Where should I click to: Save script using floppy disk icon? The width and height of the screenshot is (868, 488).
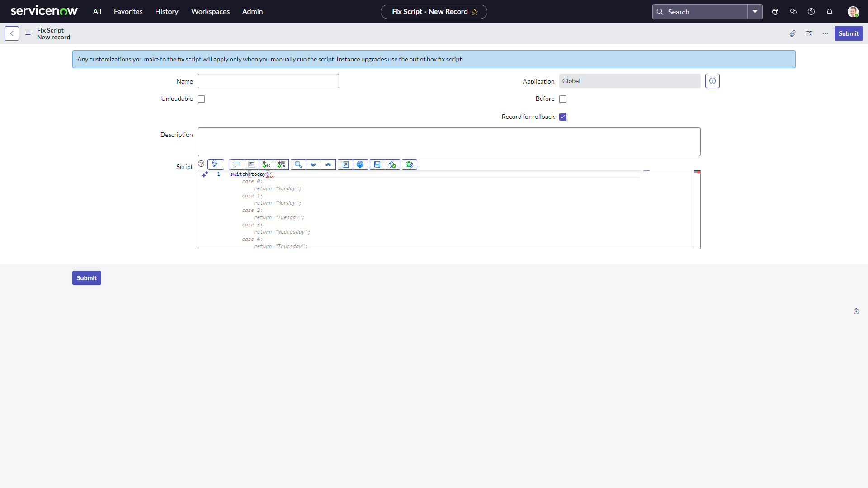[377, 164]
